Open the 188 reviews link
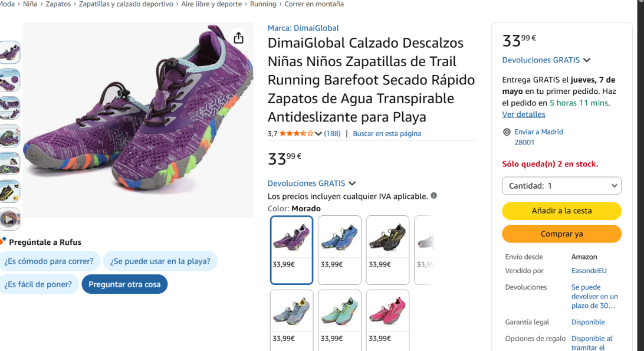 coord(333,134)
